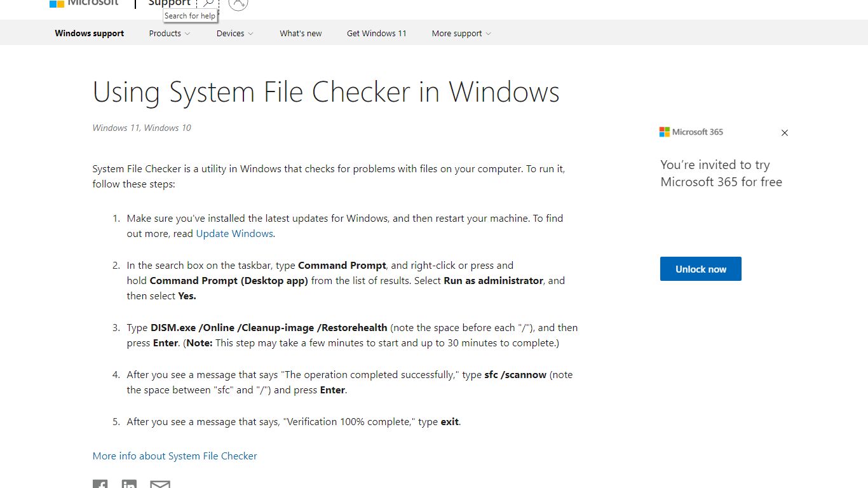Open the search magnifier icon
This screenshot has height=488, width=868.
(x=208, y=3)
